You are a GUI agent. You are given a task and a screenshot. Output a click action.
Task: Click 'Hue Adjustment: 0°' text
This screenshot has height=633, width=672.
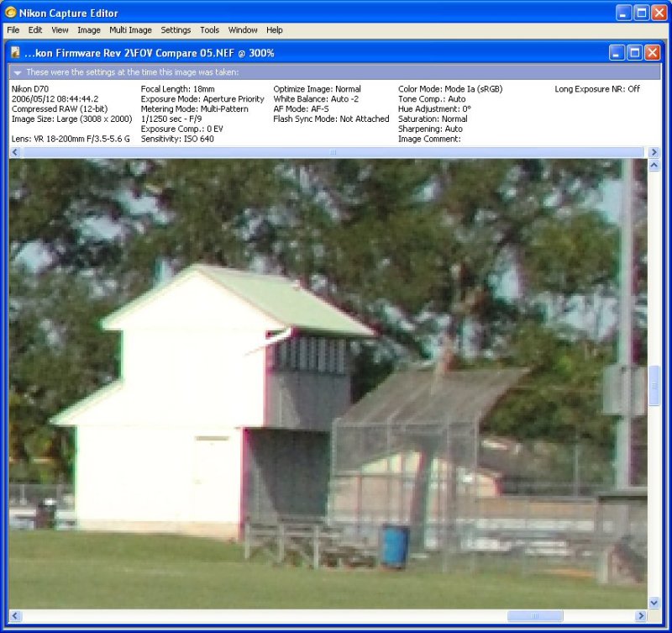[x=434, y=109]
